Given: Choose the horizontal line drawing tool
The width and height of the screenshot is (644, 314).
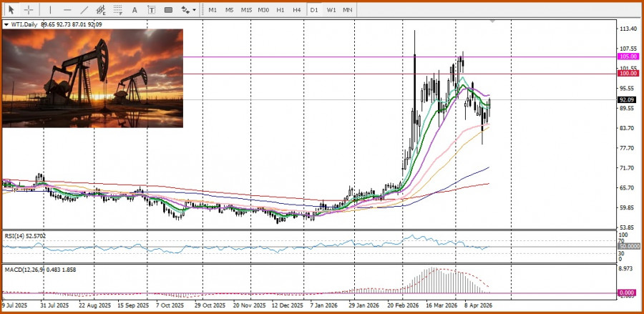Looking at the screenshot, I should coord(67,10).
